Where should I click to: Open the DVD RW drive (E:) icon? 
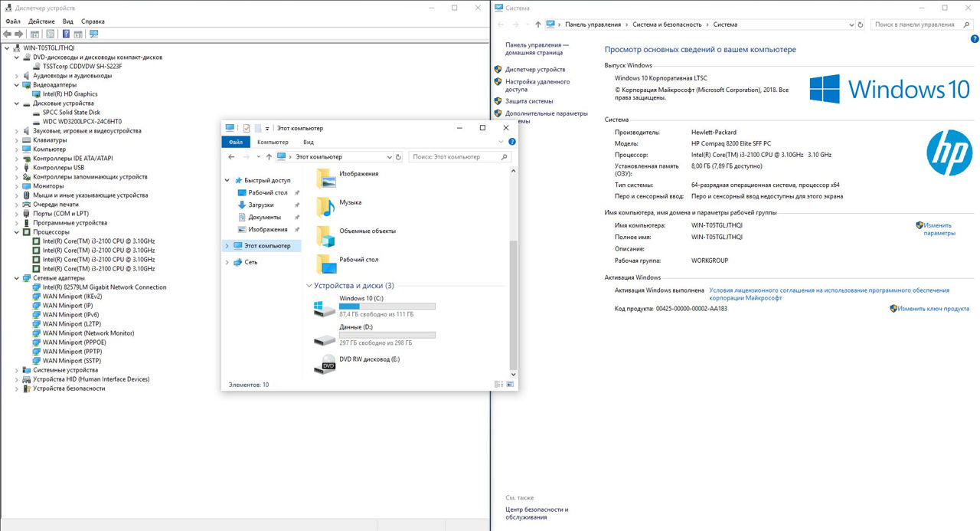point(325,363)
